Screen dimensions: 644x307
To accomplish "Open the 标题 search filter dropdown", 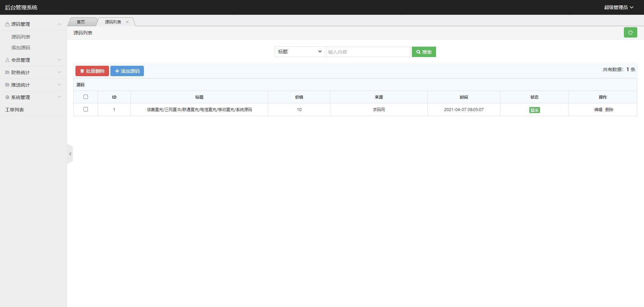I will pos(299,52).
